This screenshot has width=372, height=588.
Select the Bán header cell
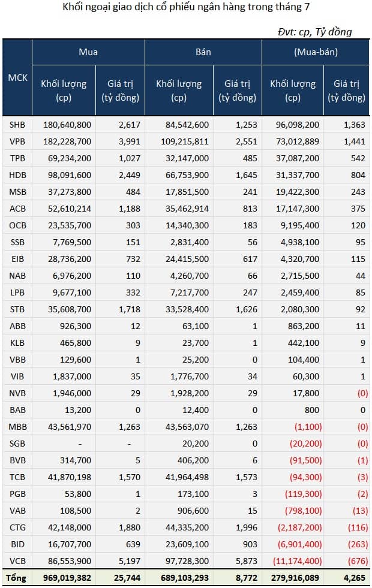tap(203, 52)
